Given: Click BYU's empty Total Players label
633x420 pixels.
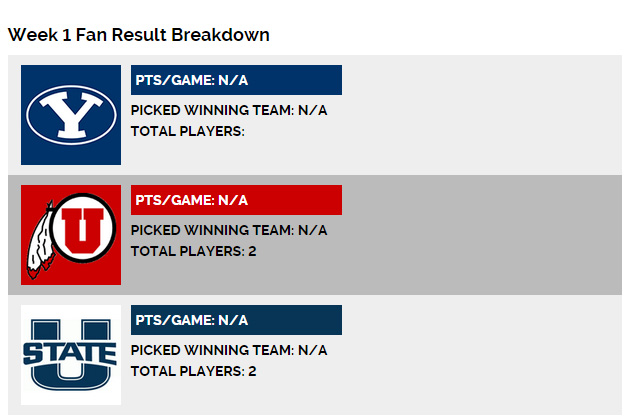Looking at the screenshot, I should point(188,131).
